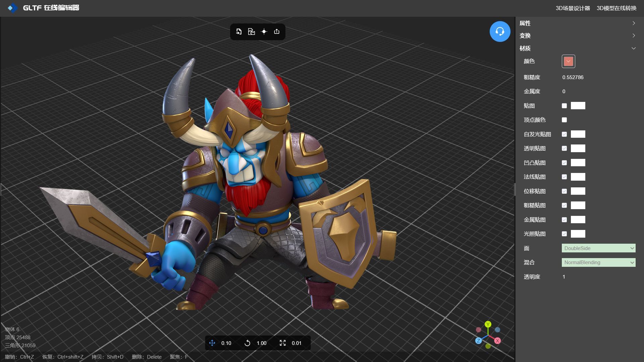Viewport: 644px width, 362px height.
Task: Open the 面 DoubleSide dropdown
Action: click(598, 248)
